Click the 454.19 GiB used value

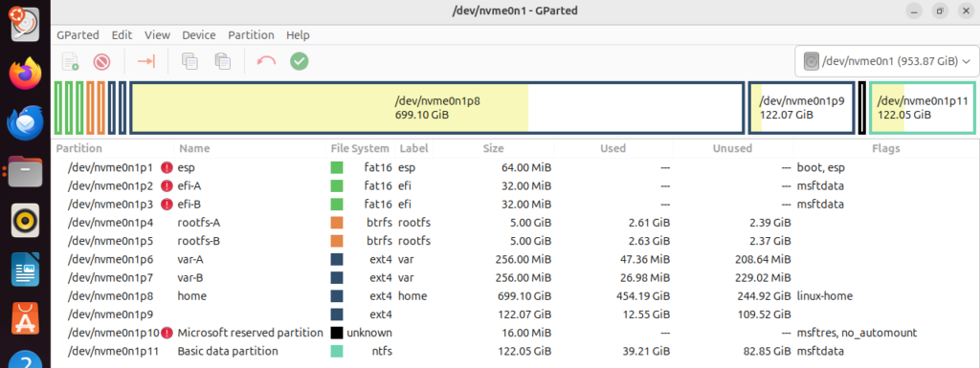tap(642, 295)
